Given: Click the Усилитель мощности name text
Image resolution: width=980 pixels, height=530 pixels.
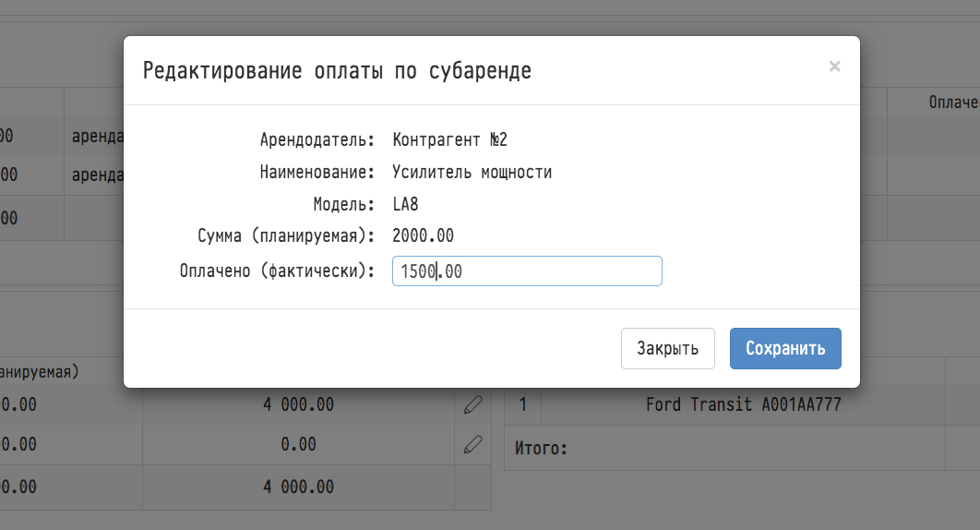Looking at the screenshot, I should point(472,172).
